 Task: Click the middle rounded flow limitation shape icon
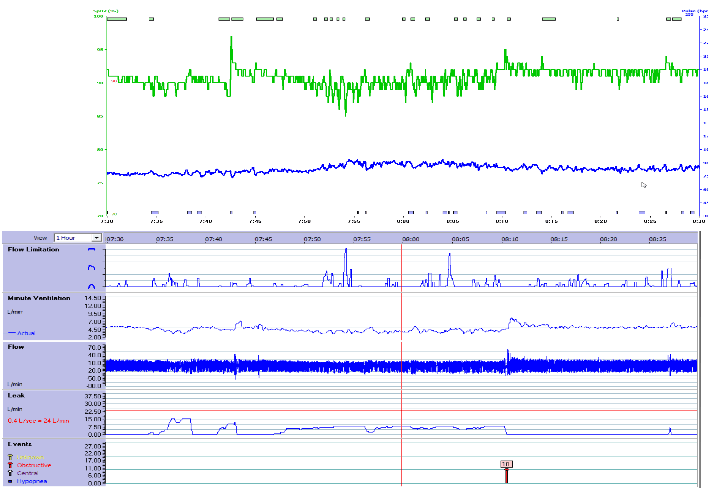point(92,268)
